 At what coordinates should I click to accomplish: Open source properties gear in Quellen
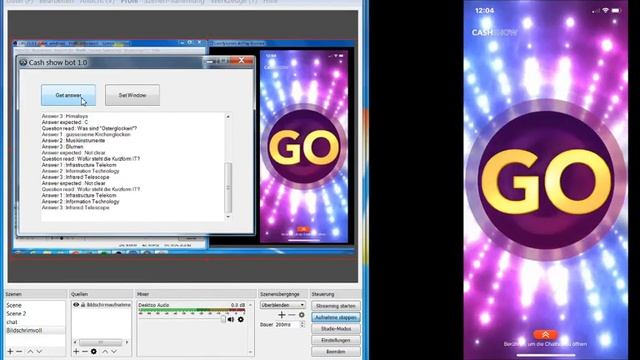coord(93,351)
